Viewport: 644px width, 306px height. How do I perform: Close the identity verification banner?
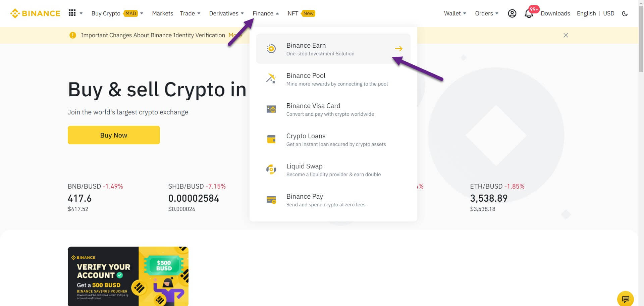point(566,35)
